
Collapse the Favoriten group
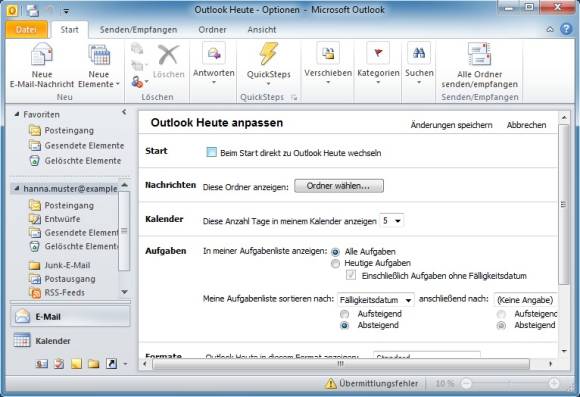tap(16, 115)
